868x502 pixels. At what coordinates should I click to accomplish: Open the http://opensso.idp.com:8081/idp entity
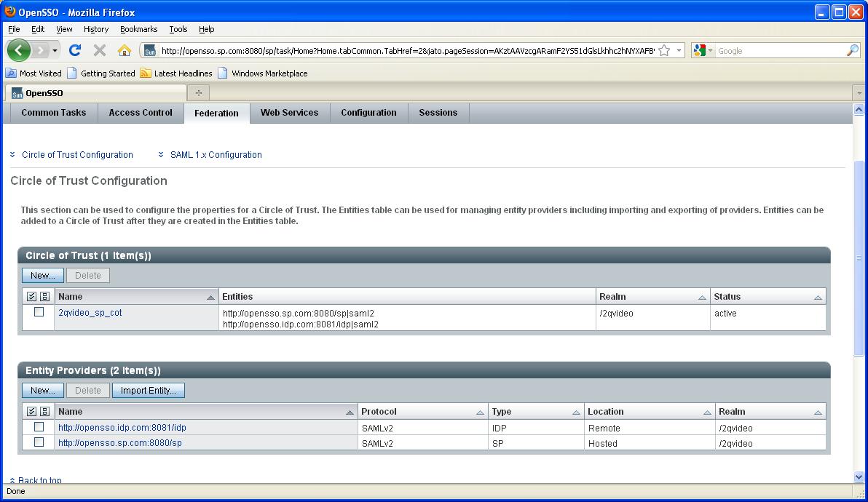122,428
